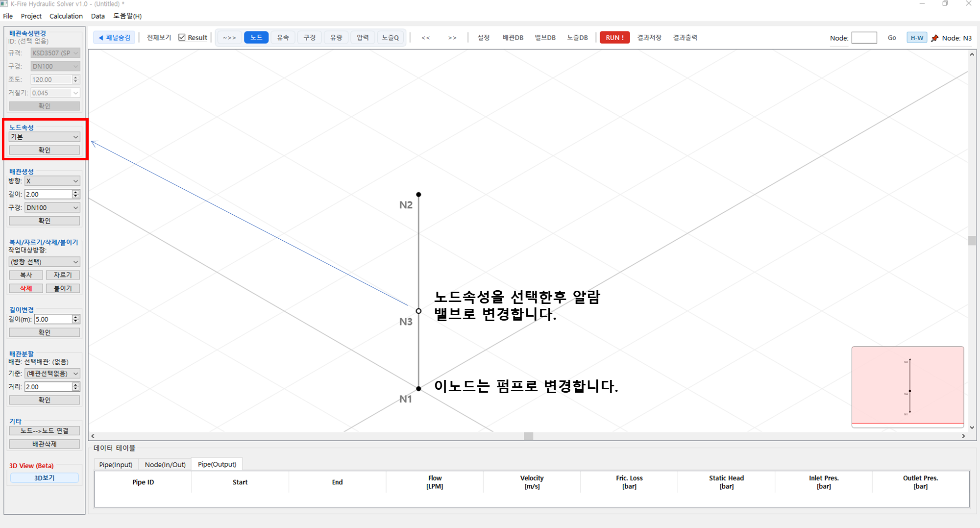Click the 3D보기 button

tap(45, 478)
